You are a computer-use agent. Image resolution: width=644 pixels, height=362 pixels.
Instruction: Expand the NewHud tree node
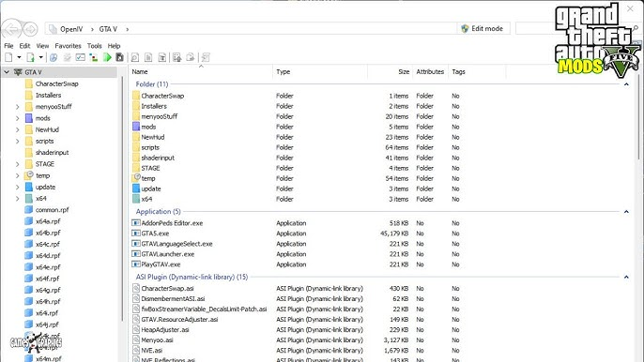pyautogui.click(x=17, y=129)
